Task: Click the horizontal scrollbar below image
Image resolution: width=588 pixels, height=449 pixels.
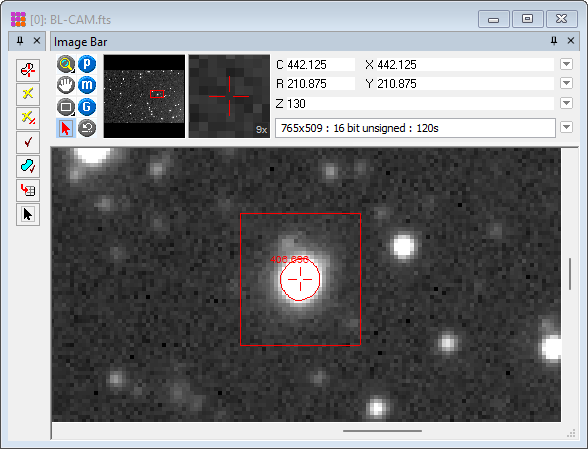Action: coord(382,431)
